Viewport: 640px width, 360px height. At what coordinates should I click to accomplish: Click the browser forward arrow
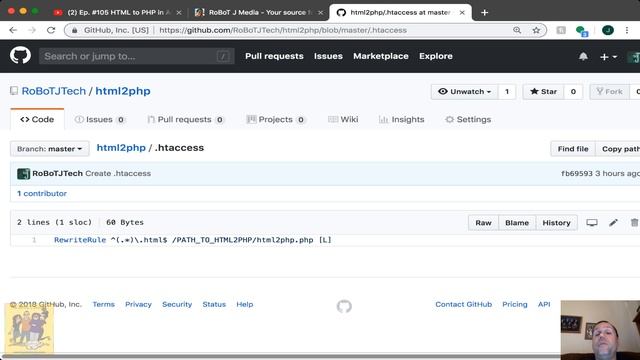[x=32, y=30]
